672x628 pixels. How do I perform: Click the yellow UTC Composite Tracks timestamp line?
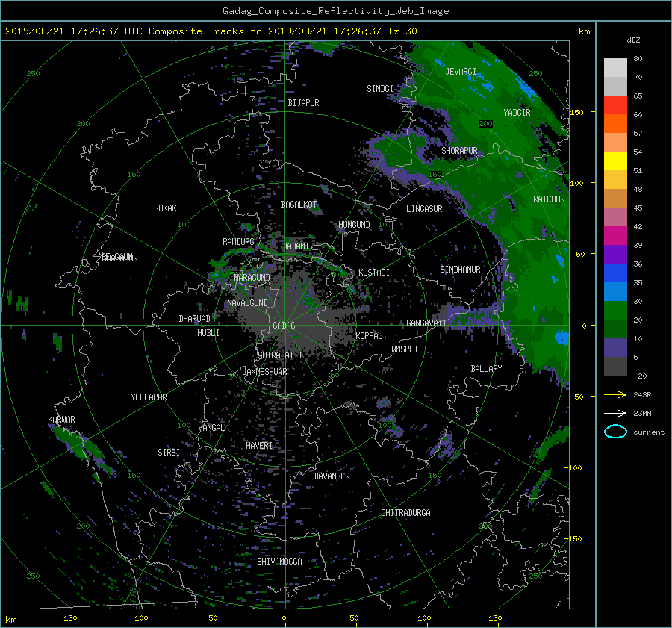click(x=211, y=31)
